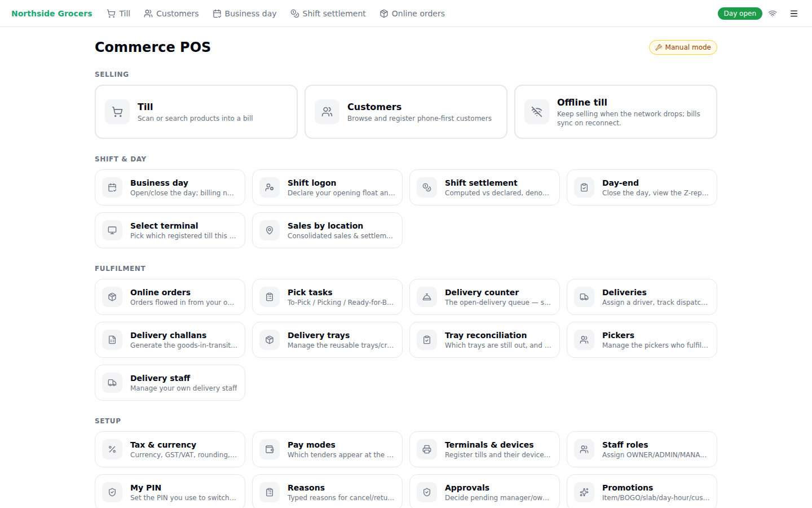Open the Promotions tile title
812x508 pixels.
point(628,488)
